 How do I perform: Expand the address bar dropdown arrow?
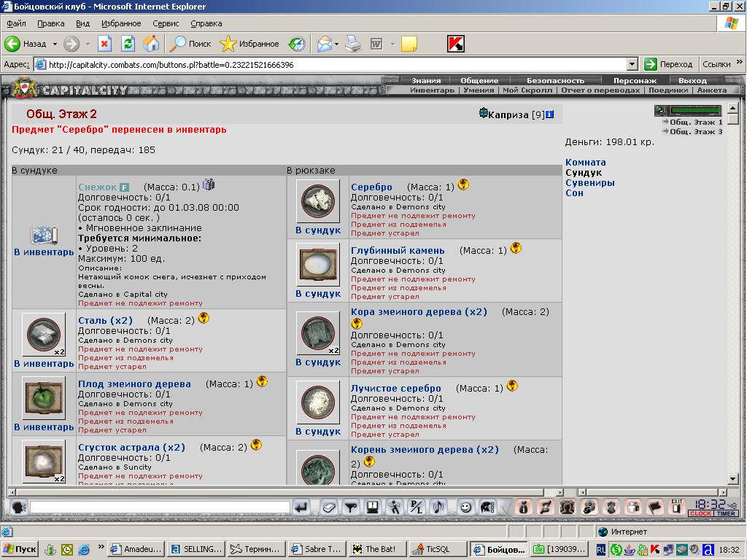[632, 64]
